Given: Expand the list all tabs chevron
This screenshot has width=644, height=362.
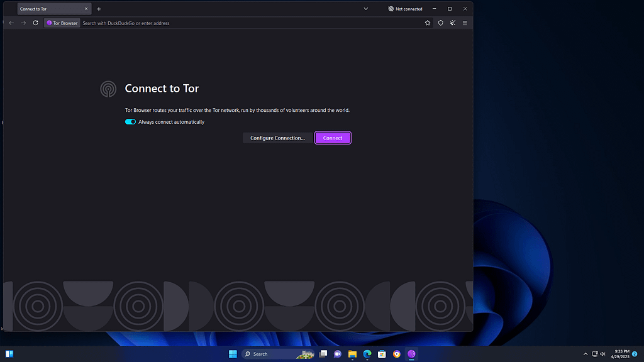Looking at the screenshot, I should [x=365, y=9].
